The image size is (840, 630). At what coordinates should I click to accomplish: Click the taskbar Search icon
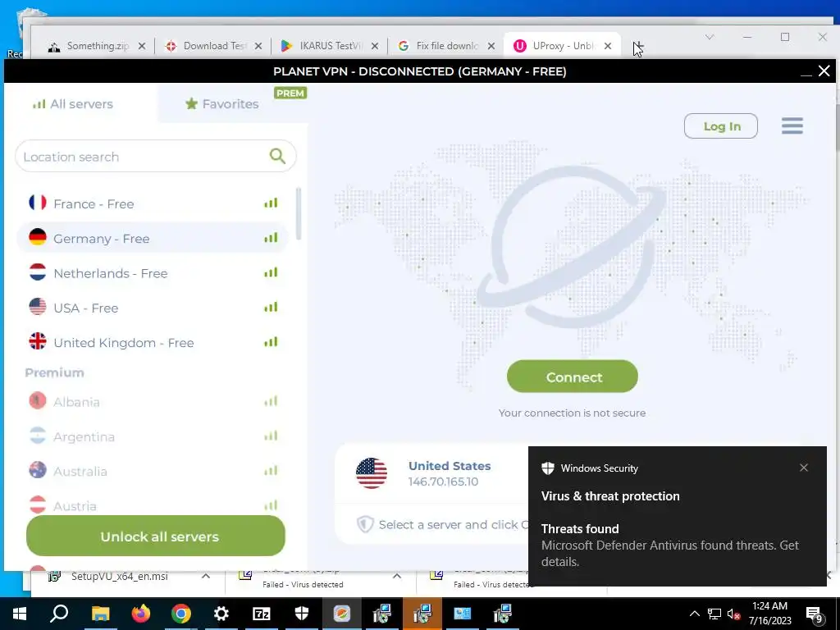point(59,614)
